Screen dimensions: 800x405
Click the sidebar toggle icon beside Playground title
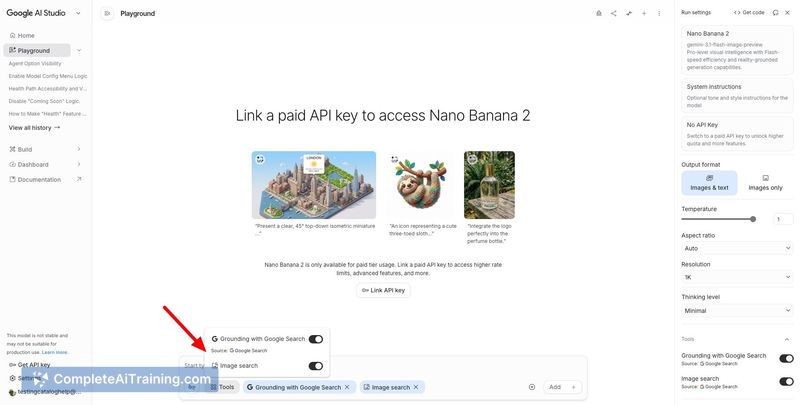pyautogui.click(x=107, y=13)
